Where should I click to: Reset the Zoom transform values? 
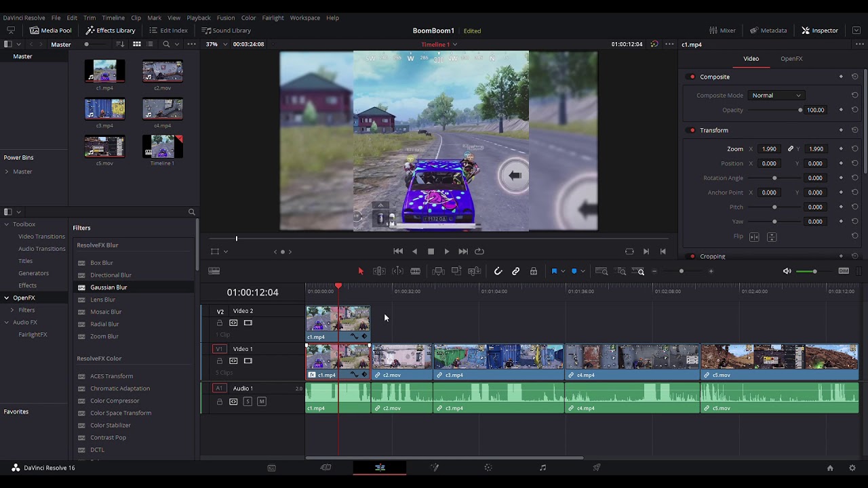[x=854, y=149]
